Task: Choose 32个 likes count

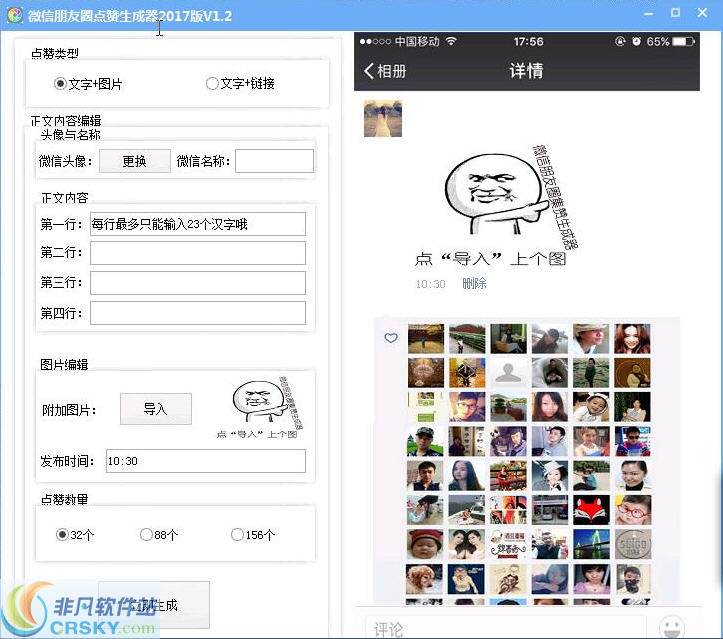Action: click(75, 535)
